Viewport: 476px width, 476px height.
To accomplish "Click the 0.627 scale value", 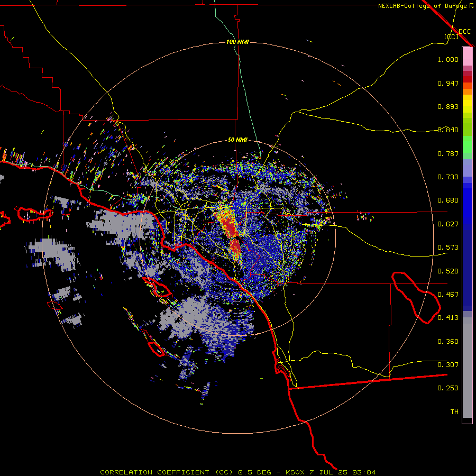I will click(x=448, y=224).
